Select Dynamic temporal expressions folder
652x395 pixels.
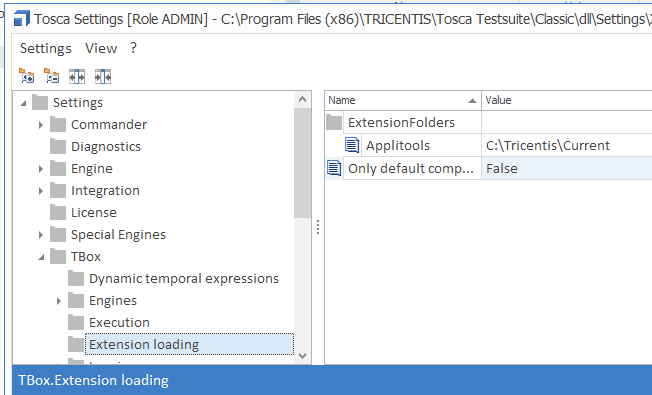point(184,279)
